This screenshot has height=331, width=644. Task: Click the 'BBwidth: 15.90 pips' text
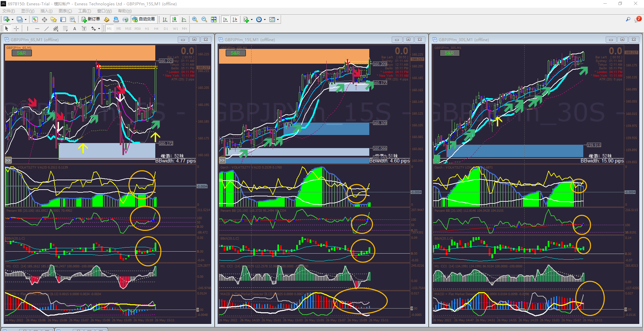click(x=602, y=161)
